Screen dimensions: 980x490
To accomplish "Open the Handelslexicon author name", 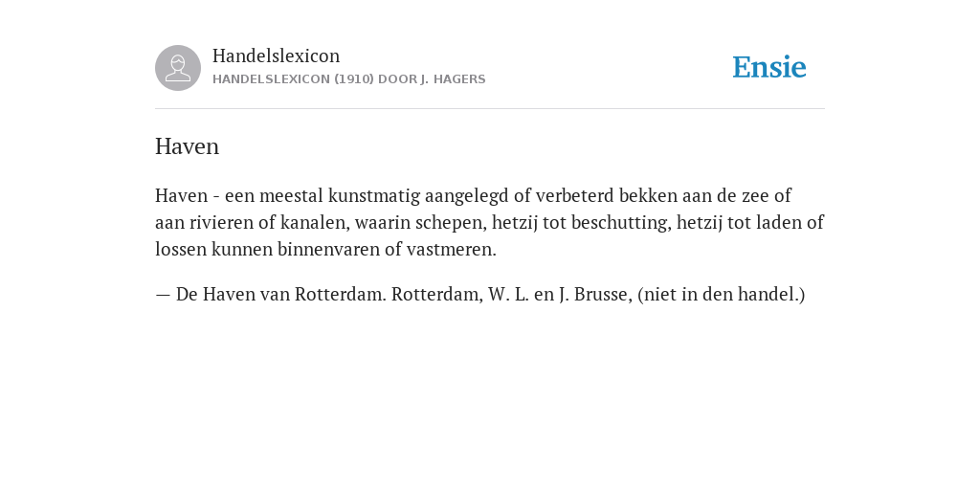I will tap(277, 56).
